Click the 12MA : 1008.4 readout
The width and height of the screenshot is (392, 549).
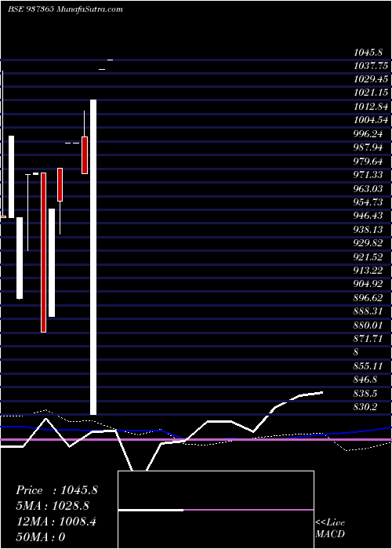point(56,522)
